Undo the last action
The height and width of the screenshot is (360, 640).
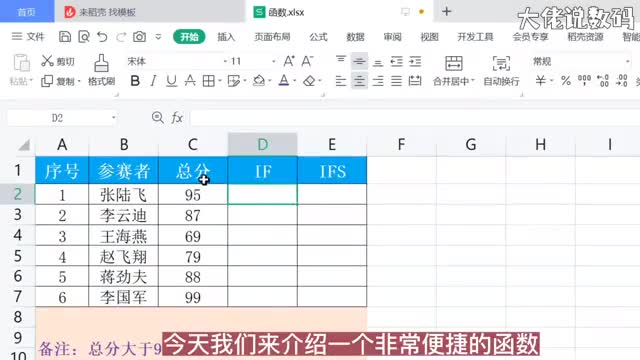tap(102, 37)
